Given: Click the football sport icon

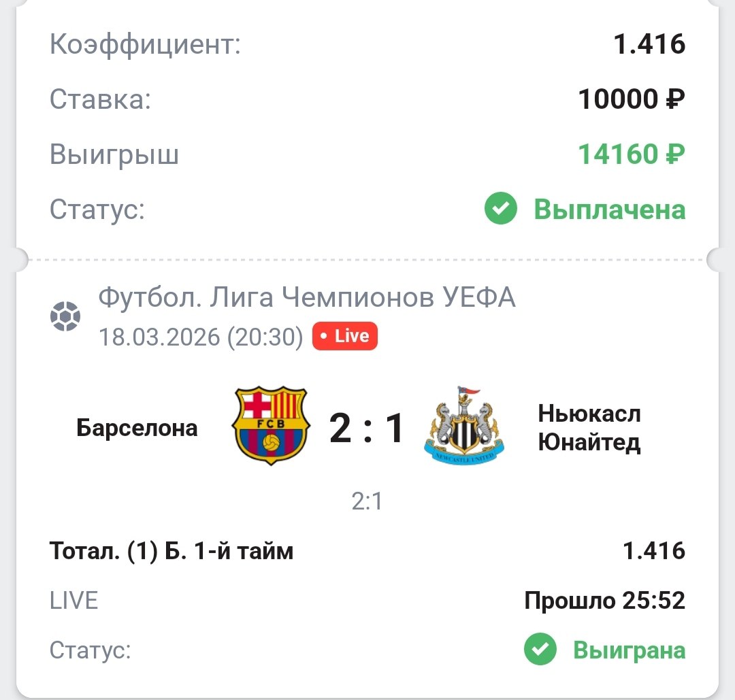Looking at the screenshot, I should click(65, 316).
